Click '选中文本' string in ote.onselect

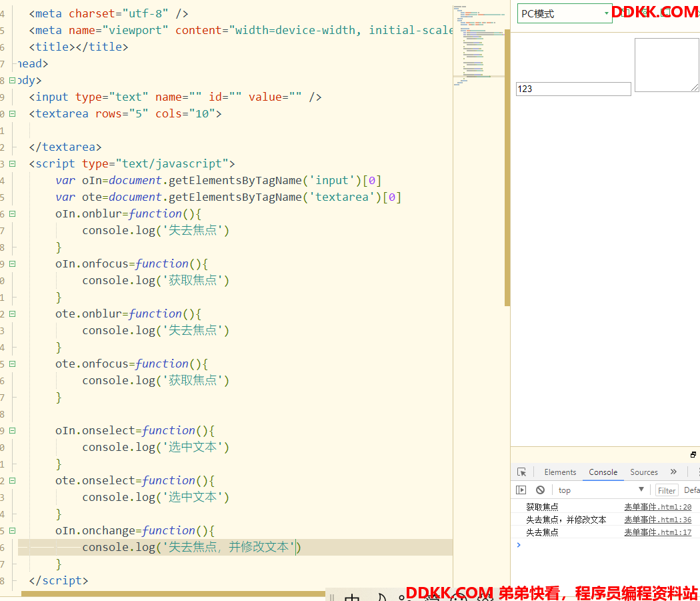(193, 498)
